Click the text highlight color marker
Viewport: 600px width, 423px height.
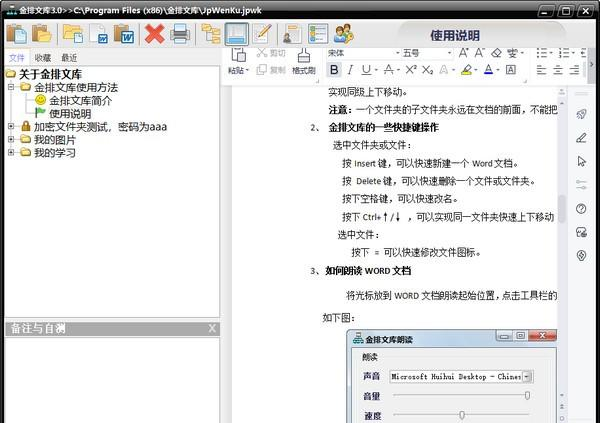466,70
